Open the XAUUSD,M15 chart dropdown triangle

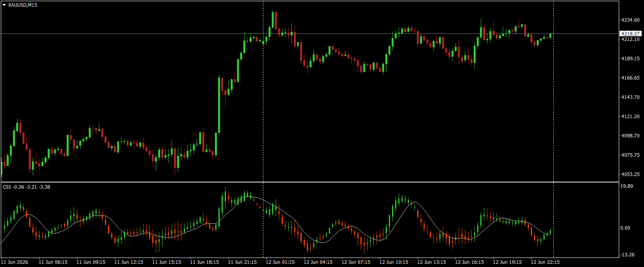(4, 5)
